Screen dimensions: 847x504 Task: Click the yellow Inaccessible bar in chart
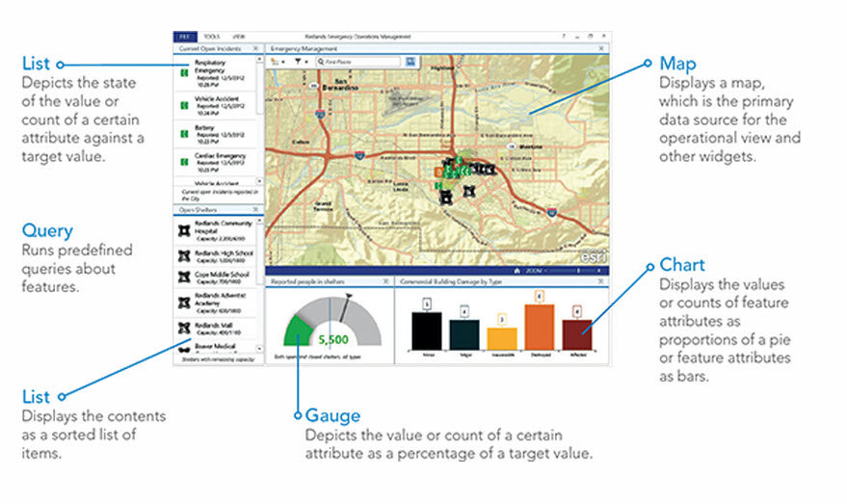(x=502, y=338)
